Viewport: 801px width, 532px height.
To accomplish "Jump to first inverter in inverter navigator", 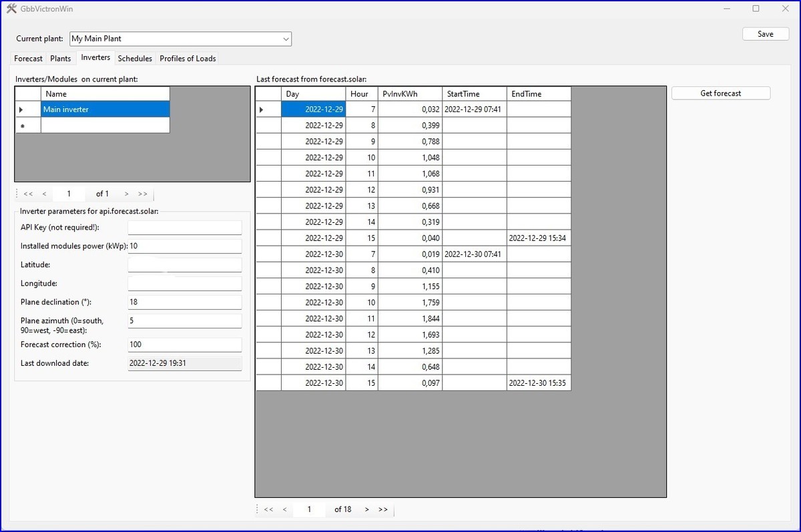I will coord(28,194).
